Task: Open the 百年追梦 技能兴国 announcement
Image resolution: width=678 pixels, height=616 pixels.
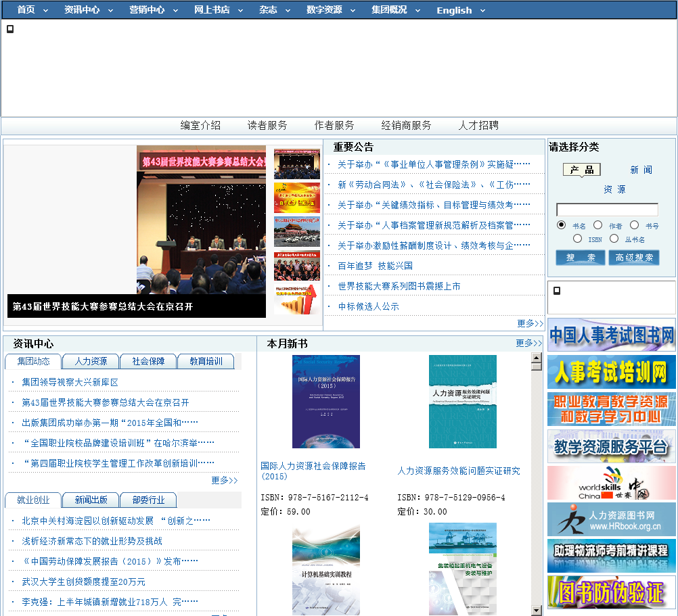Action: tap(376, 266)
